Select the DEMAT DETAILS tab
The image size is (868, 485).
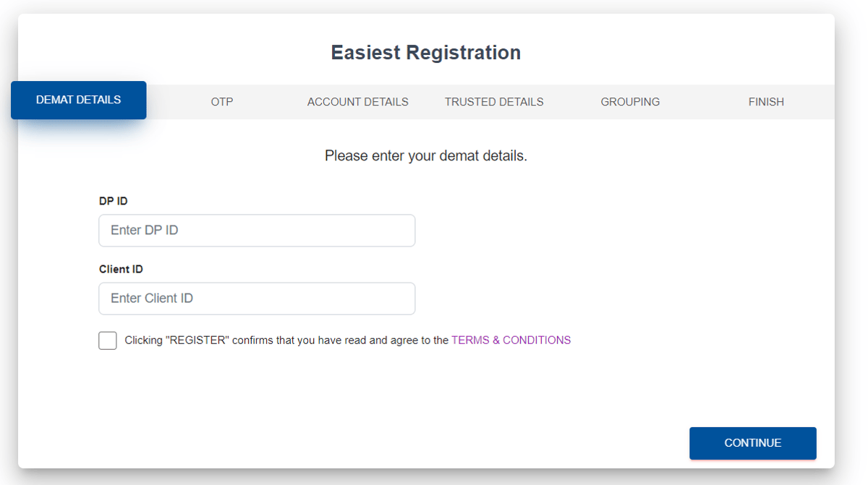78,100
